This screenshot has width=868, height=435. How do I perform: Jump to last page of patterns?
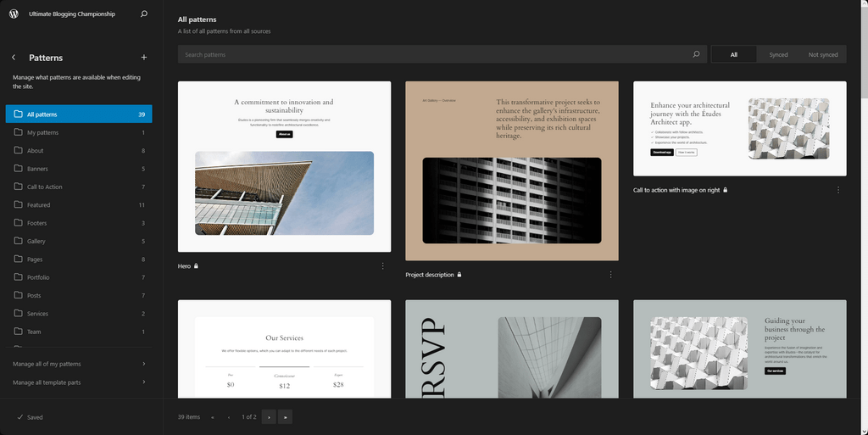point(286,417)
